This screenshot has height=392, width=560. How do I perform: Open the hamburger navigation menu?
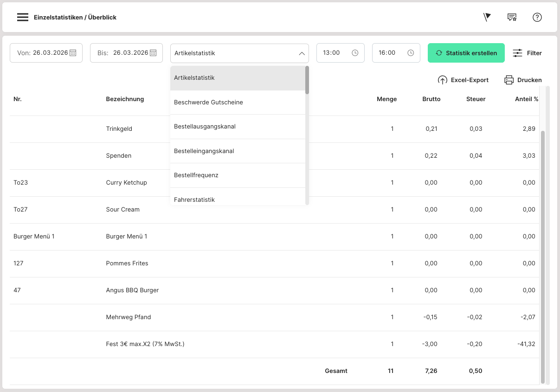point(23,17)
